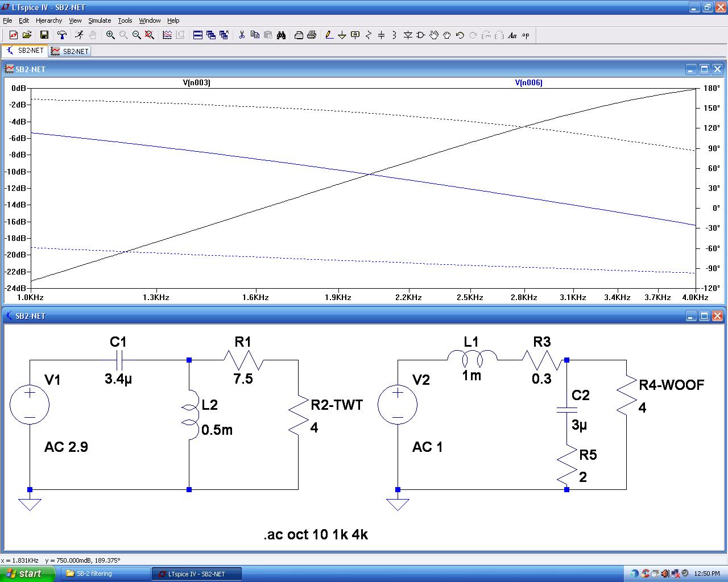Click the 0.5m value of inductor L2
Viewport: 728px width, 582px height.
click(x=217, y=430)
